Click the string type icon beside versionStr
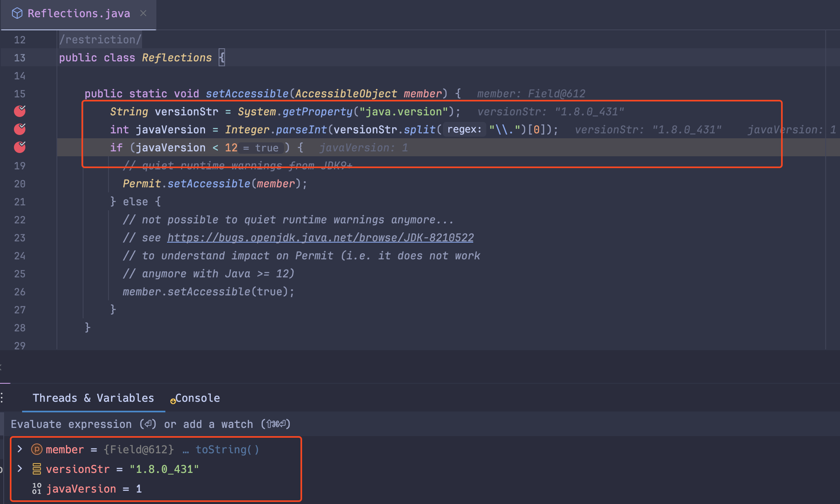The image size is (840, 504). point(36,469)
